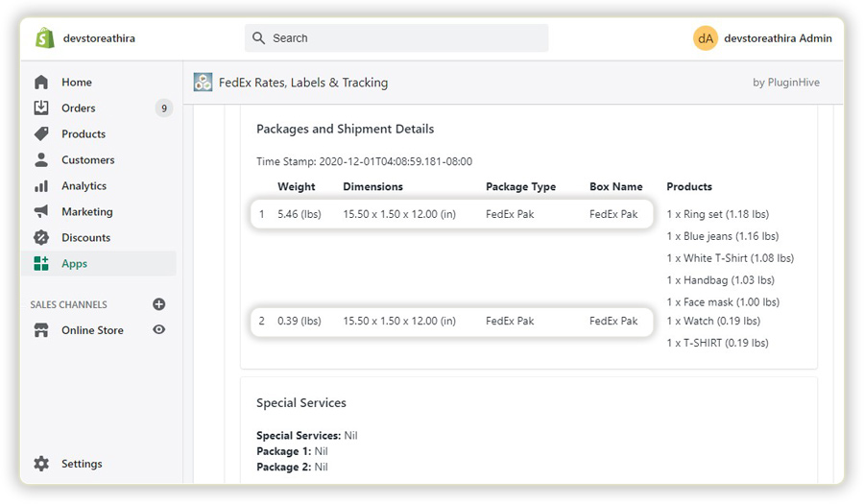Click the Marketing megaphone icon
Screen dimensions: 864x504
[40, 211]
